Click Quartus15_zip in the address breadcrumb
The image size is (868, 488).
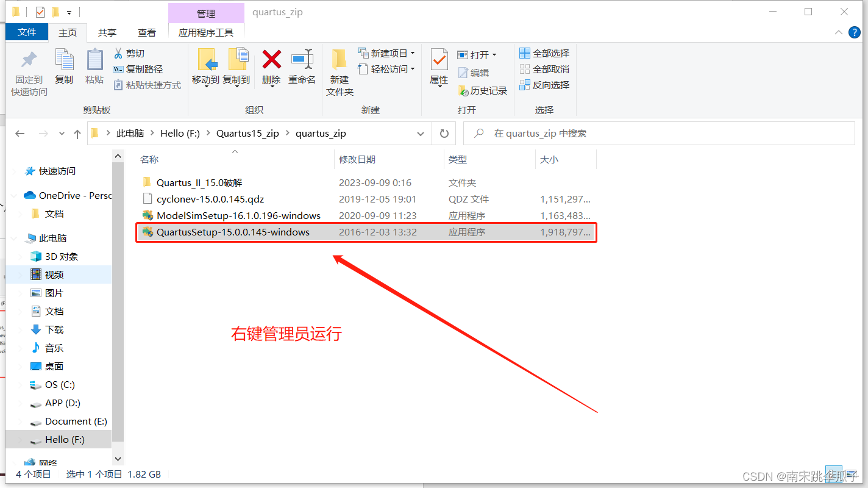247,134
